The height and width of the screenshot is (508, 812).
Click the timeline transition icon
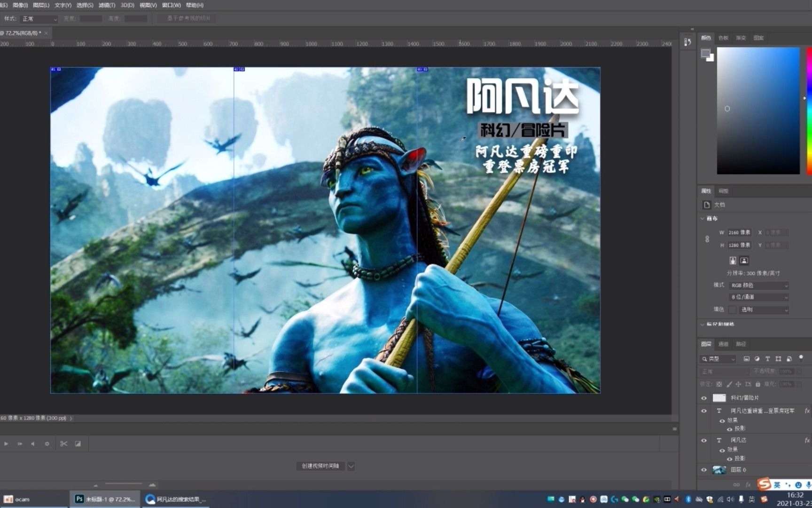click(78, 444)
